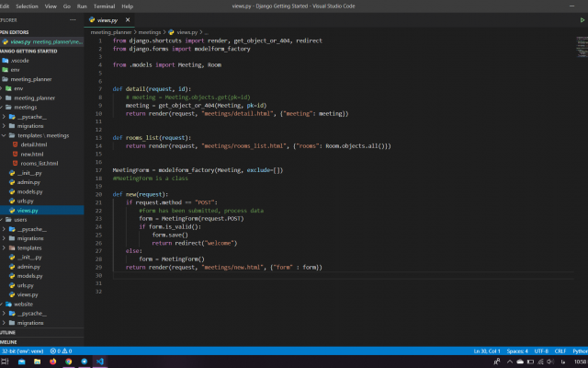Open Explorer panel more actions (ellipsis)

pos(73,20)
